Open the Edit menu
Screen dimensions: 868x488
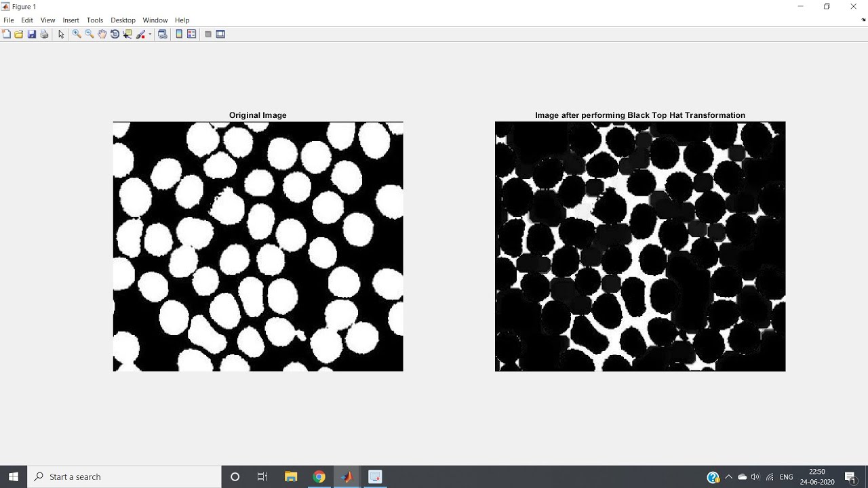[x=27, y=20]
